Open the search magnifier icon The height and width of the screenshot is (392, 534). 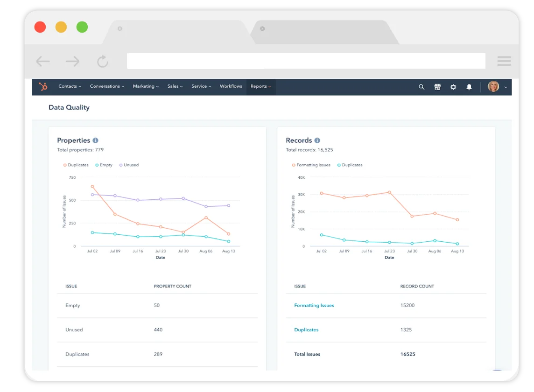pos(422,87)
